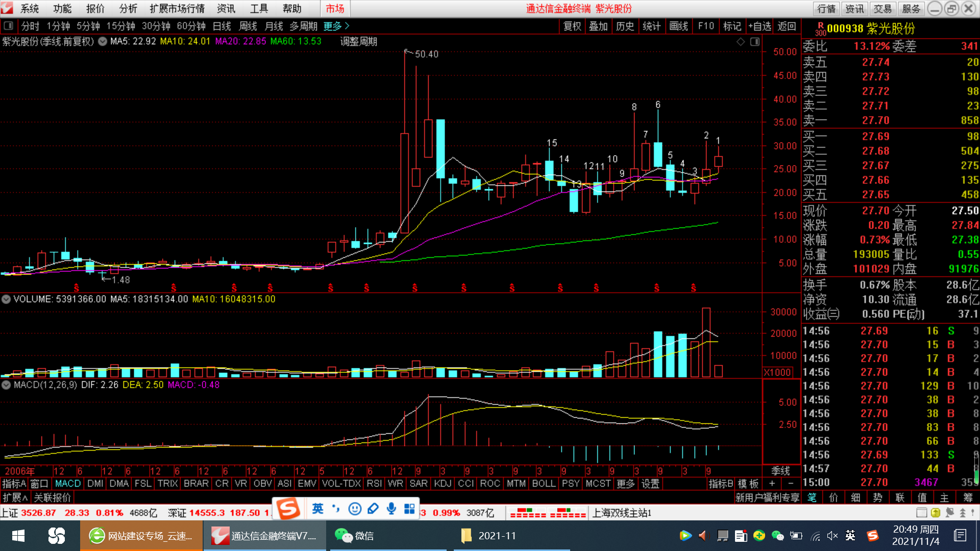Click 调整周期 adjust period link

pyautogui.click(x=358, y=41)
